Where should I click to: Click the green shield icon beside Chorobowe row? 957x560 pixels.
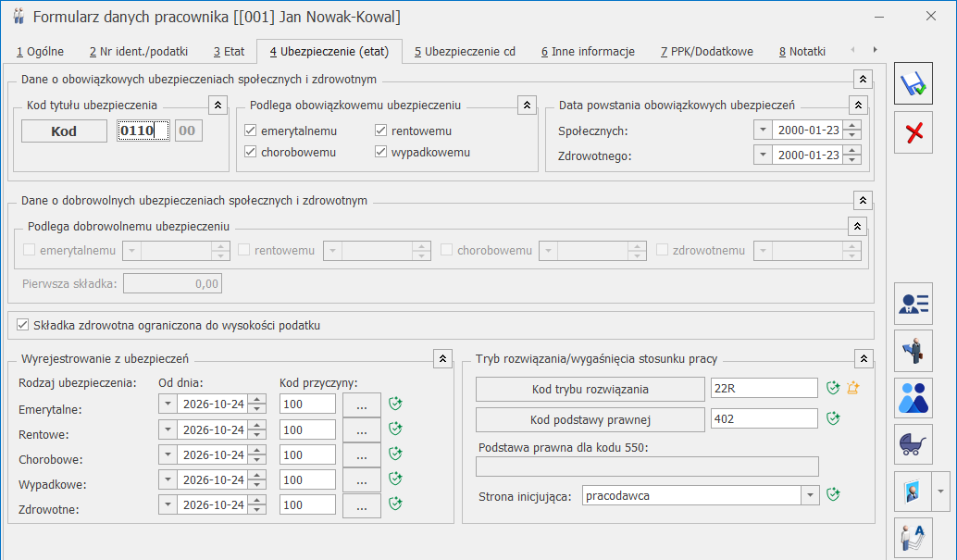click(395, 454)
